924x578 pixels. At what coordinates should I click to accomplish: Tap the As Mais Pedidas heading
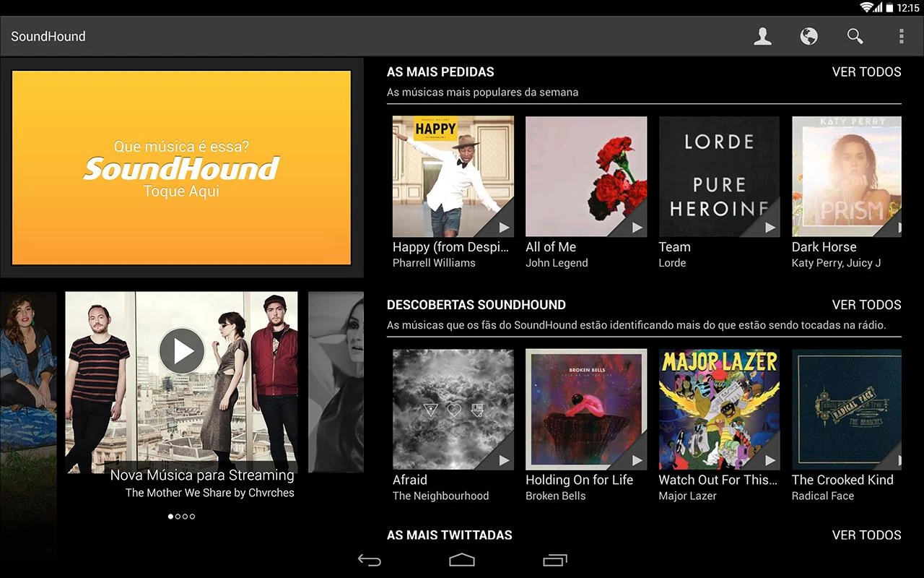pos(440,72)
